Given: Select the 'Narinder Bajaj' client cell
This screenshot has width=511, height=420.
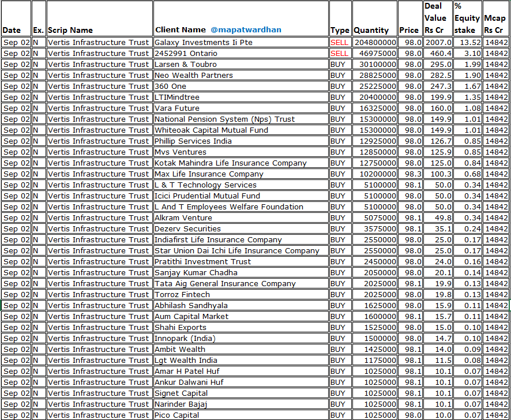Looking at the screenshot, I should click(x=241, y=404).
